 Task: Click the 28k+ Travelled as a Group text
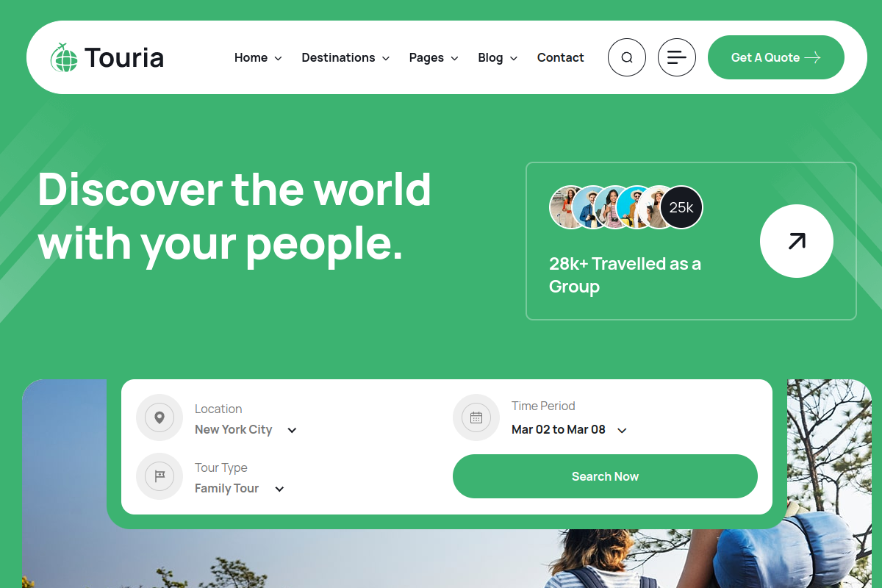coord(625,275)
